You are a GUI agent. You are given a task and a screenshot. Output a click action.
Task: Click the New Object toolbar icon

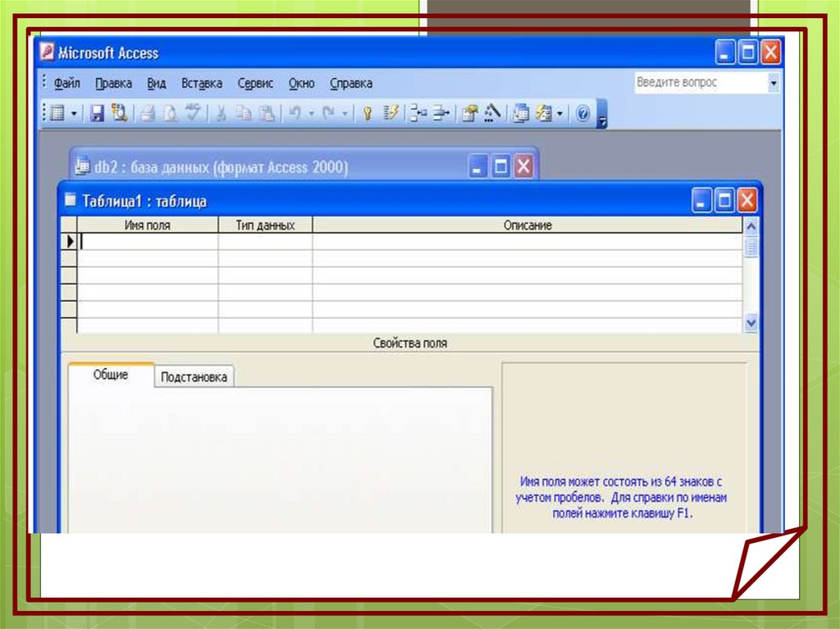[544, 113]
